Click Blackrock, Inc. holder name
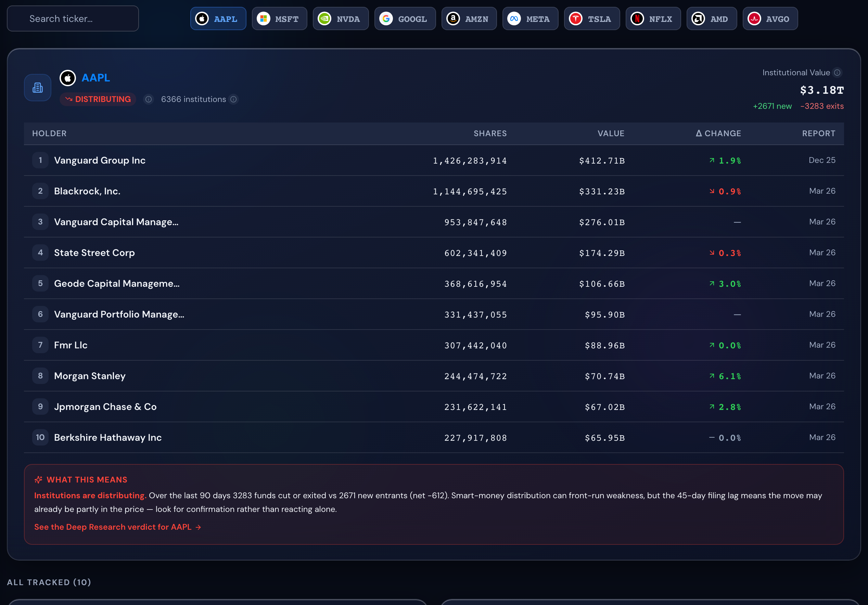Viewport: 868px width, 605px height. [87, 191]
